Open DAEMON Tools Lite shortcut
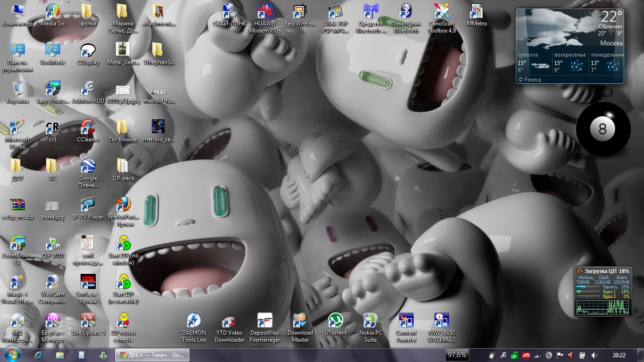This screenshot has height=362, width=644. tap(194, 321)
